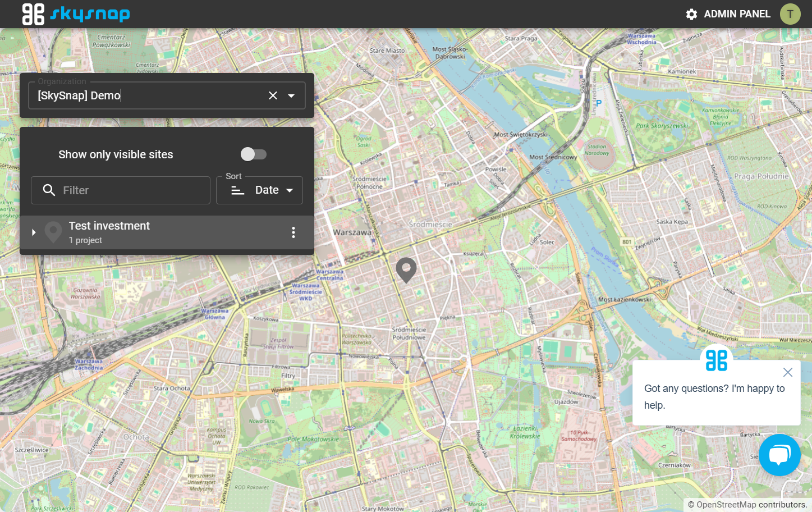Open the Admin Panel gear icon
812x512 pixels.
point(691,14)
